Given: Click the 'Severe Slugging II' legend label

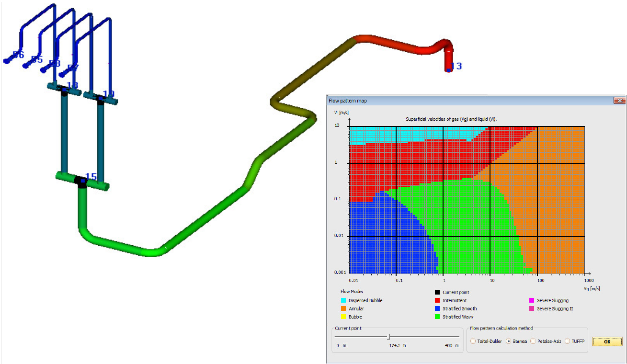Looking at the screenshot, I should (x=555, y=309).
